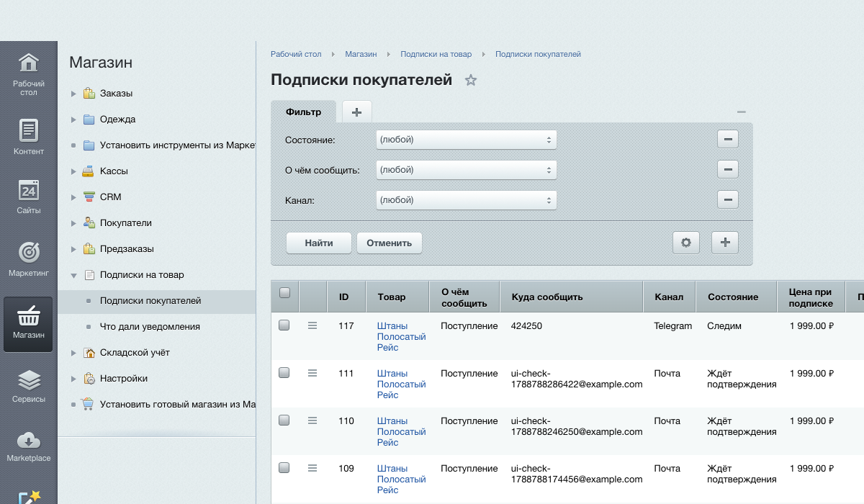Screen dimensions: 864x504
Task: Open the Marketplace sidebar section
Action: pyautogui.click(x=28, y=446)
